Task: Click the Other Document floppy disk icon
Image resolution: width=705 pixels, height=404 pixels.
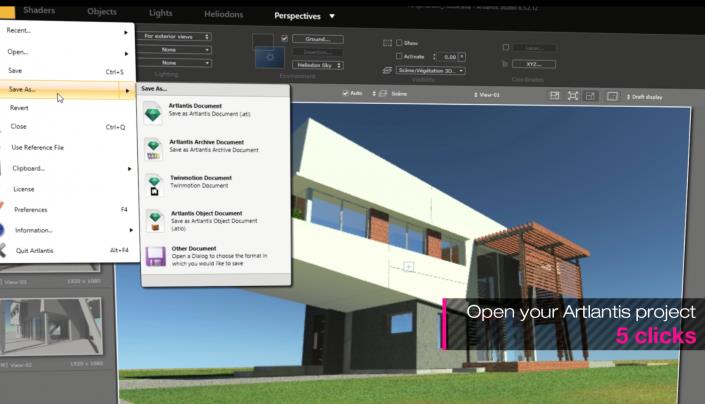Action: pyautogui.click(x=156, y=256)
